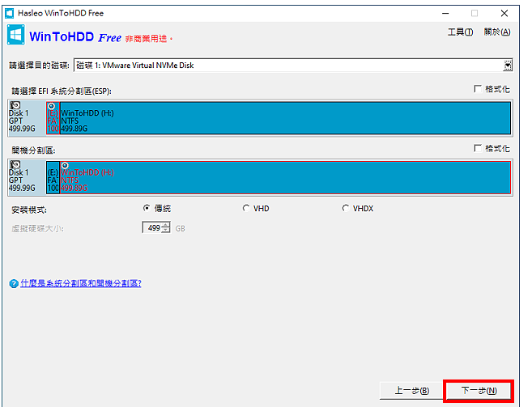
Task: Click the Disk 1 icon in boot partition section
Action: tap(15, 164)
